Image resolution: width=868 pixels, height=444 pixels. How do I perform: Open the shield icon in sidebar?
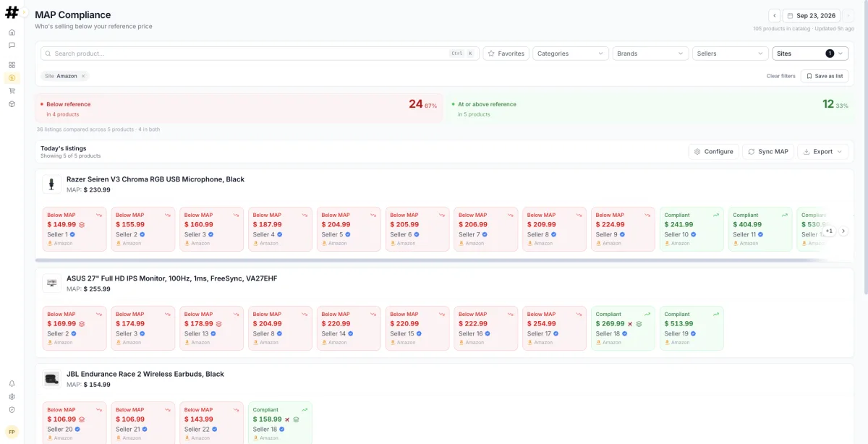(x=12, y=409)
